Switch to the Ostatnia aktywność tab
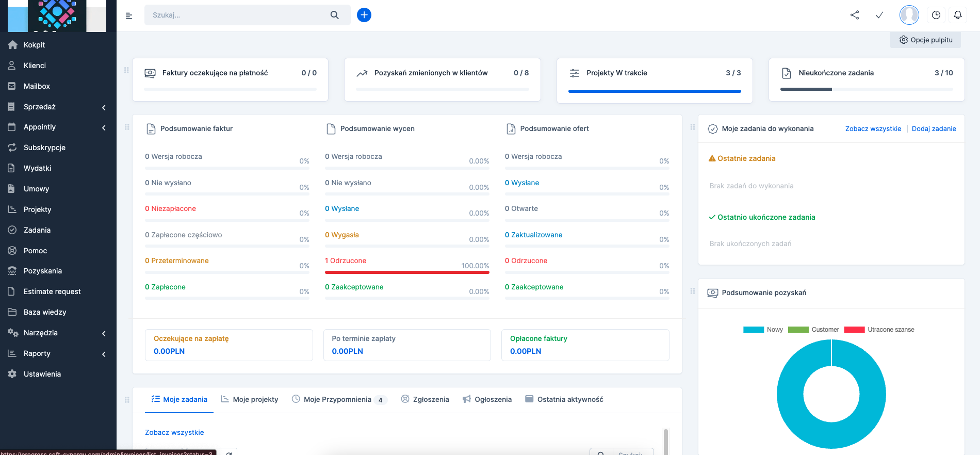This screenshot has height=455, width=980. [564, 399]
